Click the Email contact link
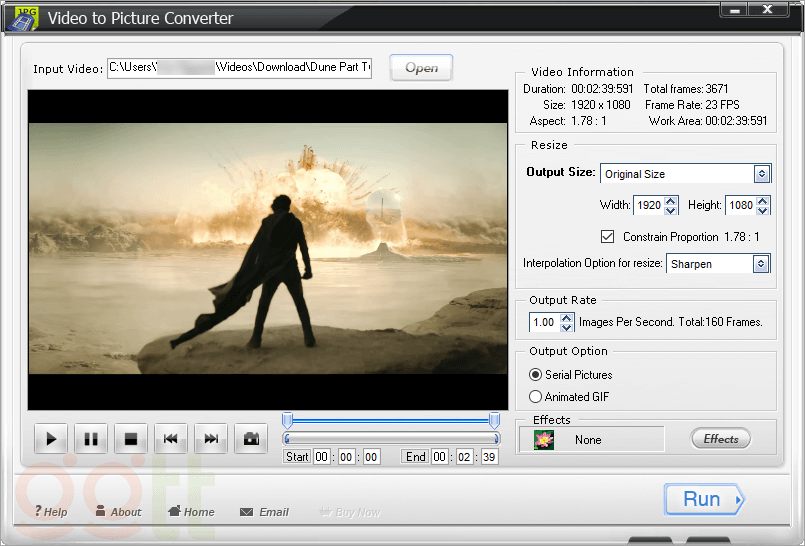 [264, 512]
